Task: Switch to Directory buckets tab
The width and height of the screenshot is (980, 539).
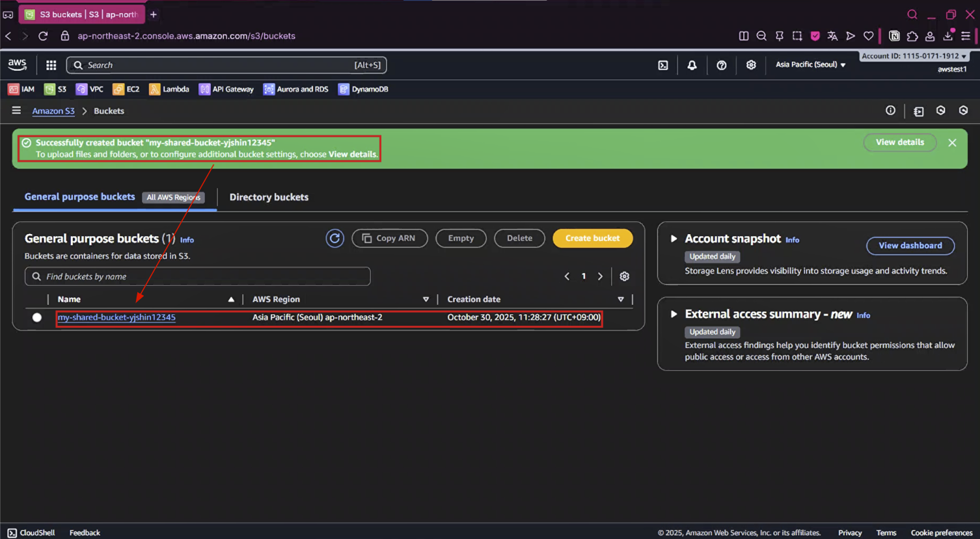Action: [269, 197]
